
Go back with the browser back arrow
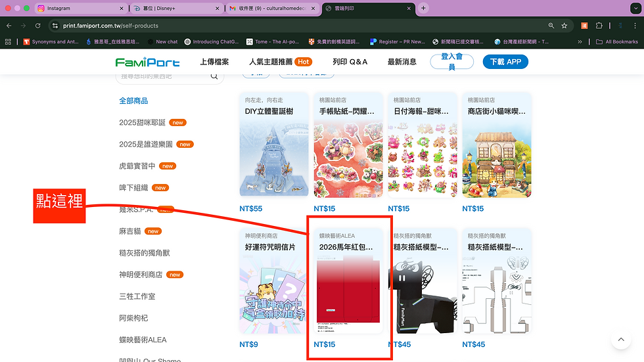[x=9, y=26]
